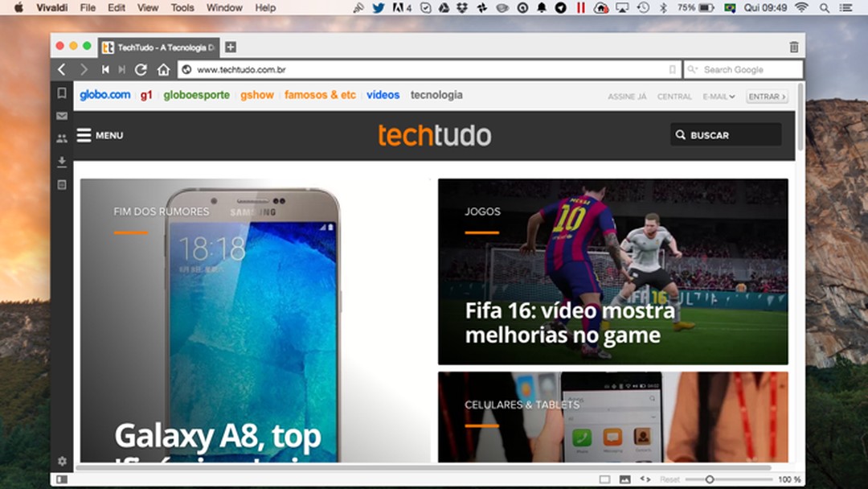Open the panel settings gear at bottom left
Viewport: 868px width, 489px height.
coord(62,461)
